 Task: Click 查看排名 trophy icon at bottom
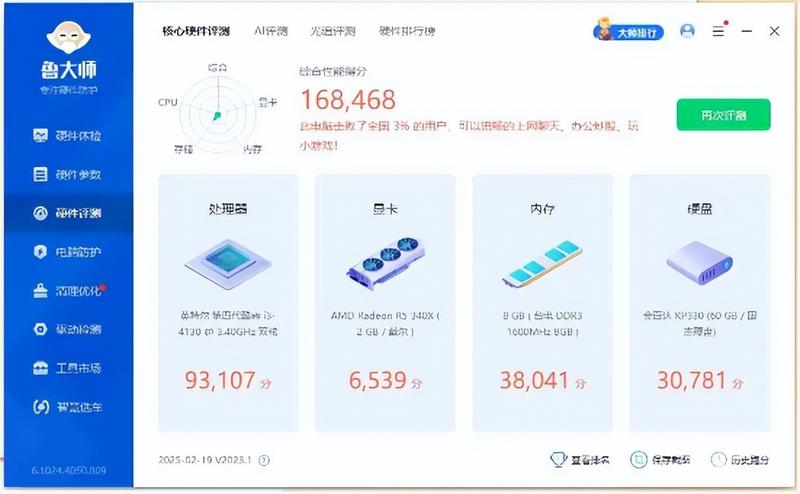click(x=559, y=460)
